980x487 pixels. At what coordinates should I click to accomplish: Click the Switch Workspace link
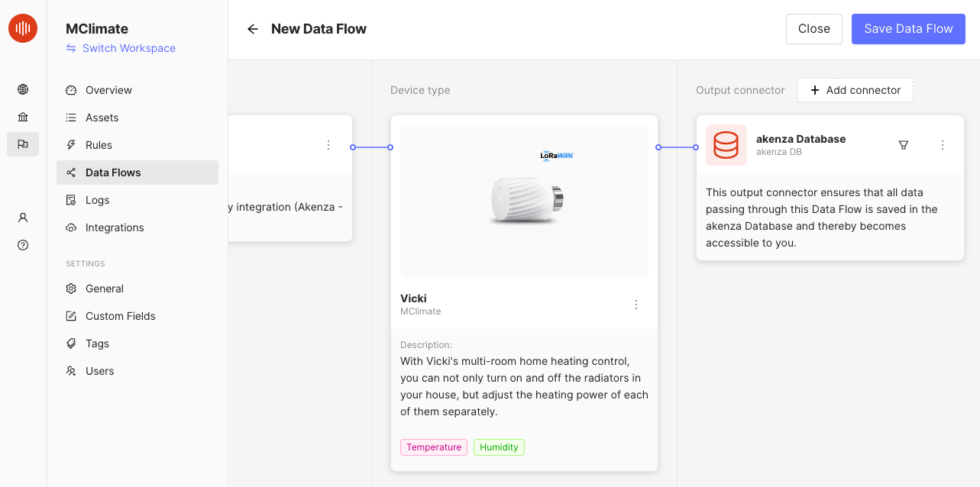click(121, 48)
